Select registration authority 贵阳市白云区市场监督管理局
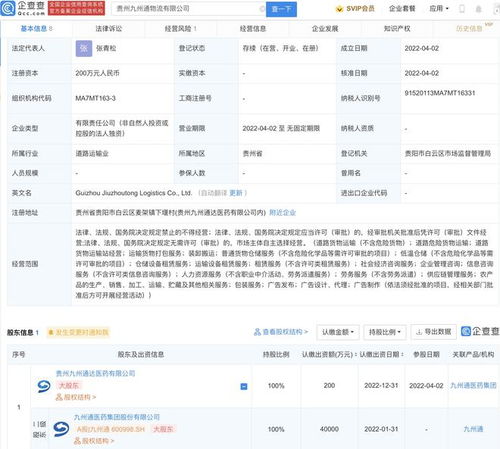 (x=448, y=154)
